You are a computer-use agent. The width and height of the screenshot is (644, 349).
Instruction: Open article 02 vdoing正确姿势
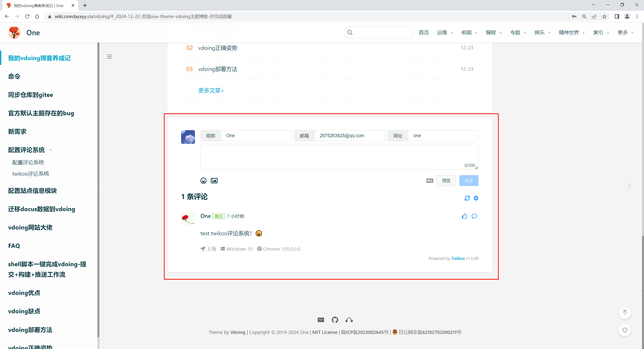point(218,48)
